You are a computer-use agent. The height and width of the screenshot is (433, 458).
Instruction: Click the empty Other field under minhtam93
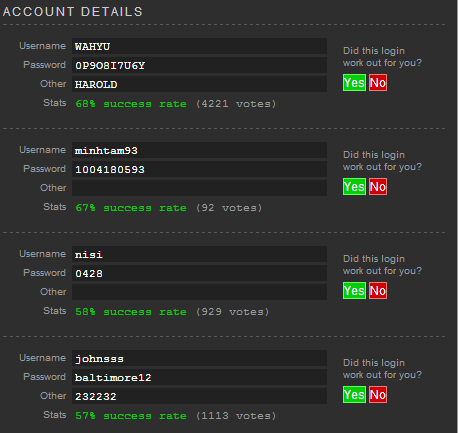coord(199,188)
